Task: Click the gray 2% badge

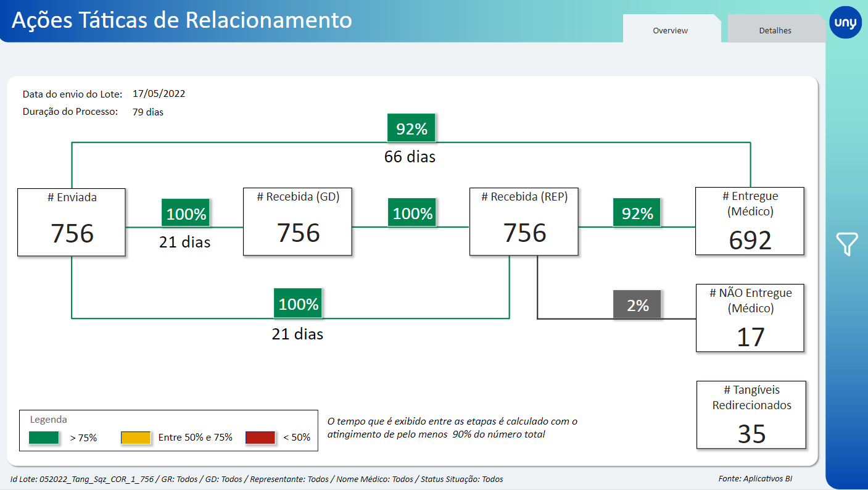Action: [637, 305]
